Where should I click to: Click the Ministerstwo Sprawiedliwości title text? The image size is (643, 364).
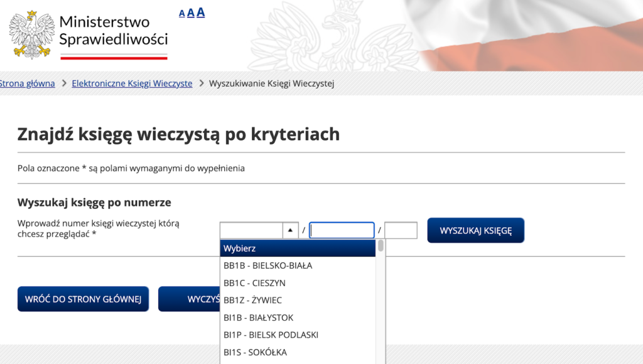[113, 31]
